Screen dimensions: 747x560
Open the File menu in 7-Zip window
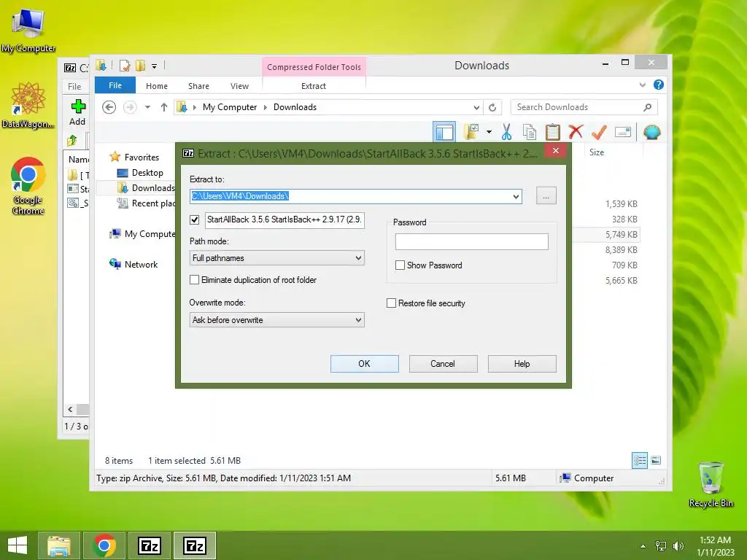[74, 87]
